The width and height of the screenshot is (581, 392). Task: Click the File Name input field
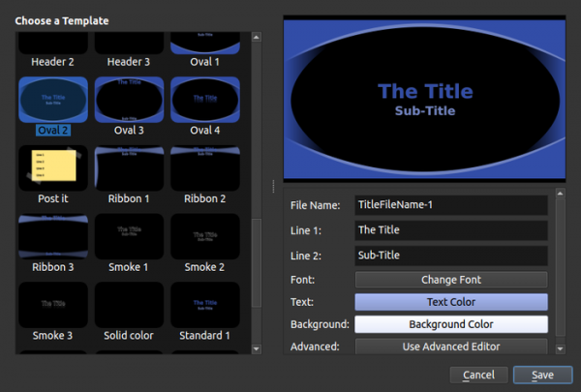point(450,205)
